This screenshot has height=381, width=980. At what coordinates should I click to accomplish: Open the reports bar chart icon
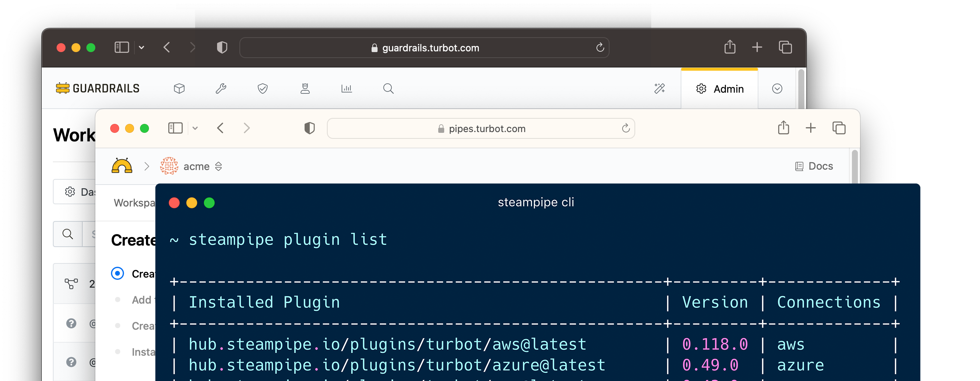click(347, 88)
